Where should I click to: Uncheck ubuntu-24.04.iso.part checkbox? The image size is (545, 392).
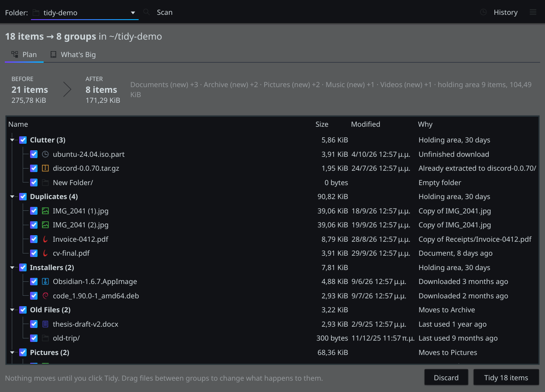[34, 154]
